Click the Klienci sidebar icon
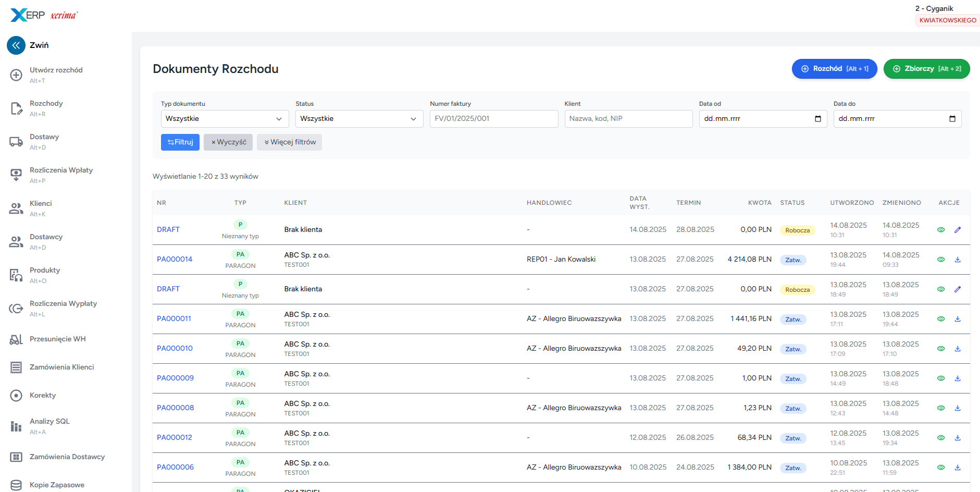This screenshot has height=492, width=980. (x=16, y=208)
